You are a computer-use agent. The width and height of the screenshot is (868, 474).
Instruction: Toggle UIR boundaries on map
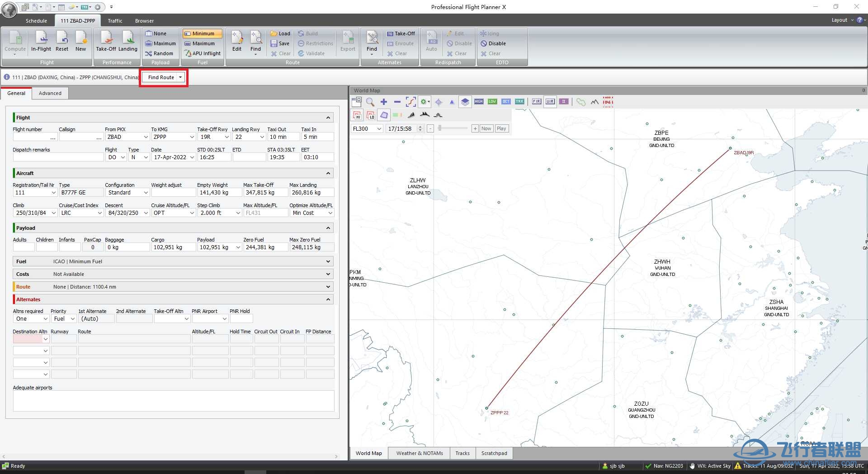pyautogui.click(x=550, y=101)
